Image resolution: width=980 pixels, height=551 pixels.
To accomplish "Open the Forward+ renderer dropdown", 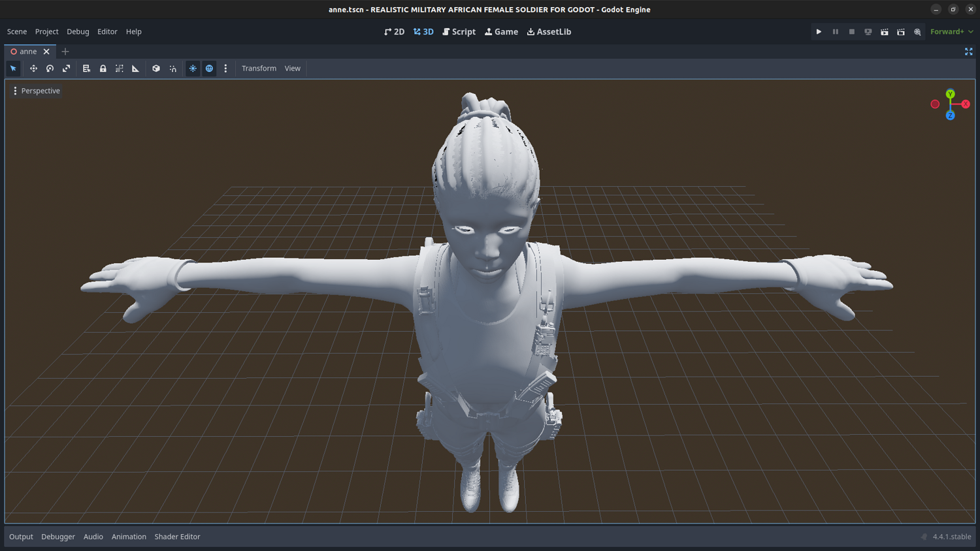I will pyautogui.click(x=951, y=31).
